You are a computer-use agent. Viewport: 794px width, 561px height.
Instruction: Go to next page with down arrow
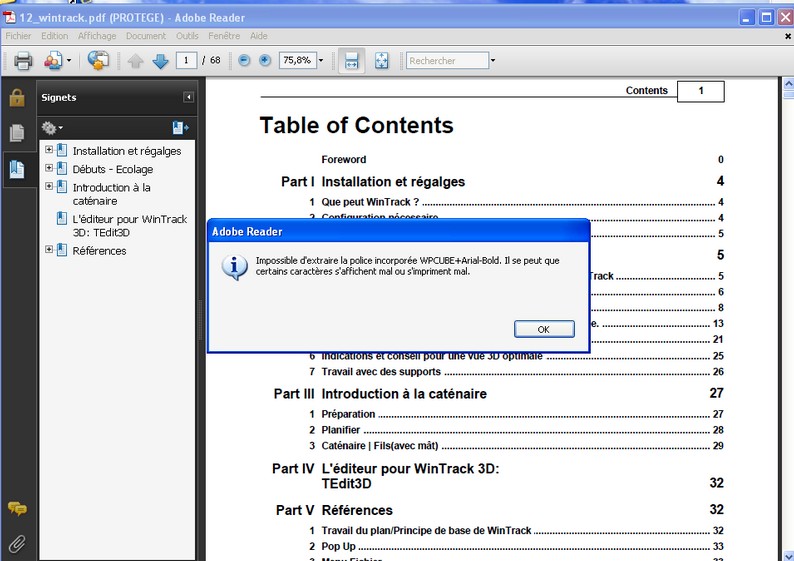point(161,61)
